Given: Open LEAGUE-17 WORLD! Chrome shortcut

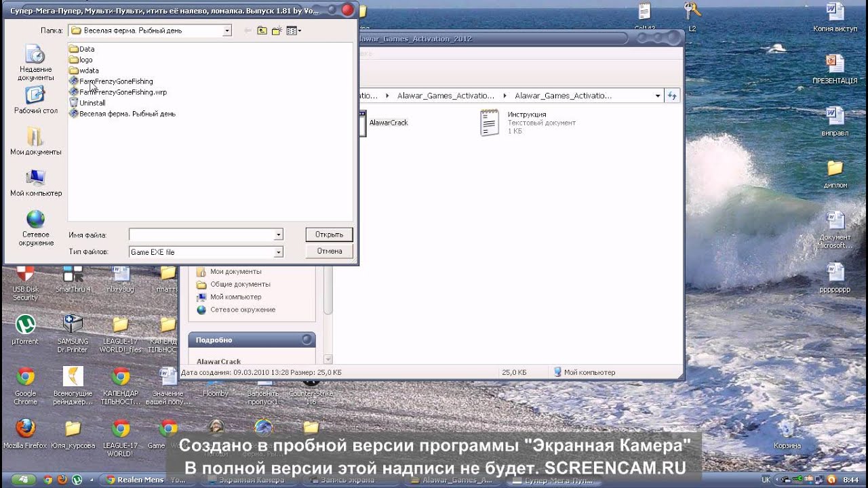Looking at the screenshot, I should [x=121, y=438].
